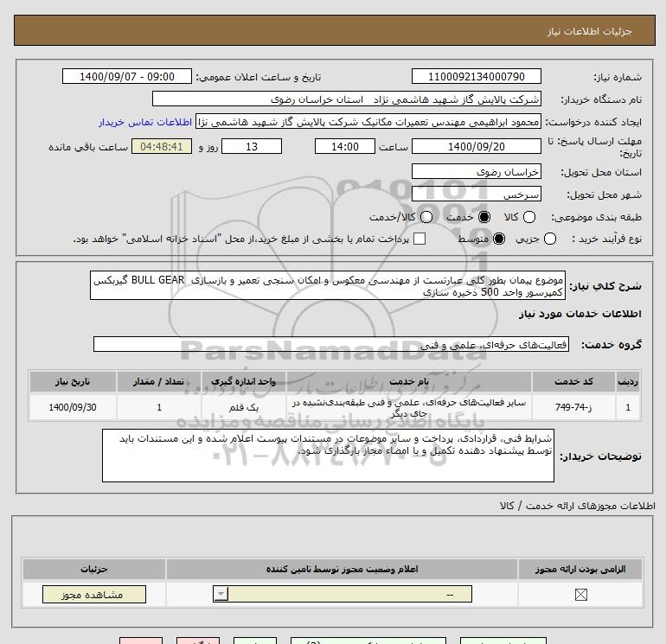Click the page title جزئیات اطلاعات نیاز
The width and height of the screenshot is (666, 644).
click(x=590, y=31)
